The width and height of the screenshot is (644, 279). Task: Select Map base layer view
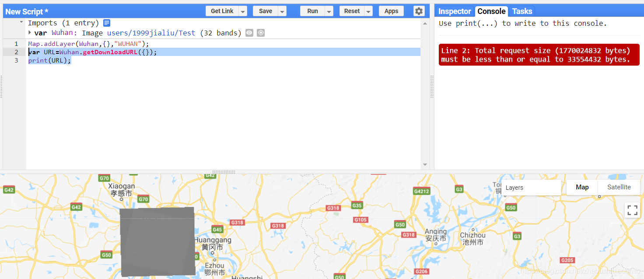582,187
